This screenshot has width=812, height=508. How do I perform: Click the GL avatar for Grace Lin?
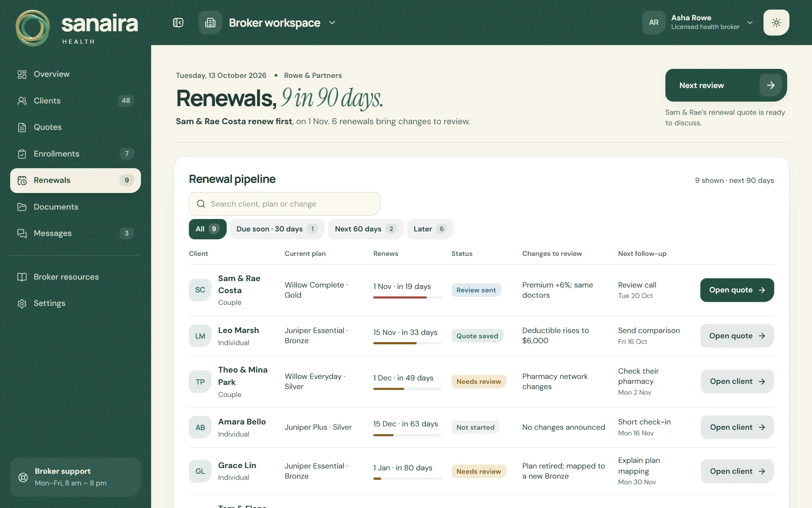(x=200, y=471)
